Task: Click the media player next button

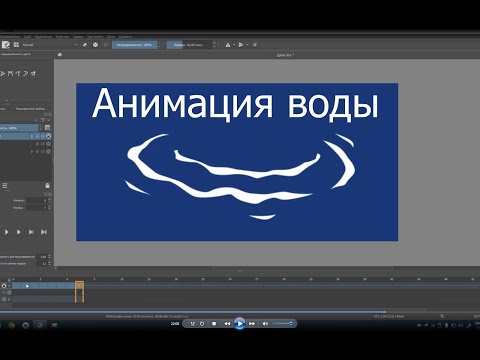Action: point(252,324)
